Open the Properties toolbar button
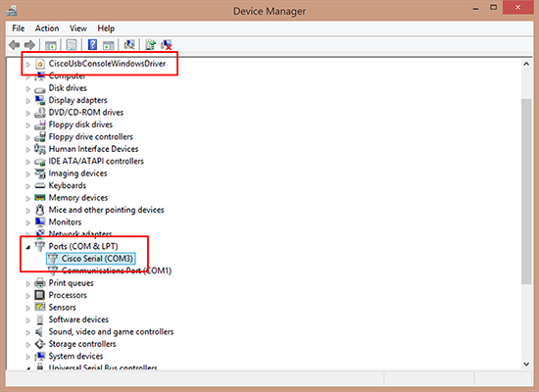This screenshot has width=539, height=392. [72, 45]
